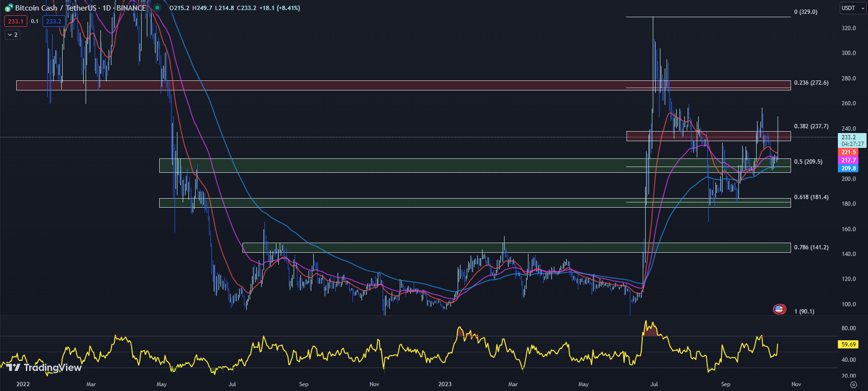Click the O215.2 open value in legend

pyautogui.click(x=179, y=8)
